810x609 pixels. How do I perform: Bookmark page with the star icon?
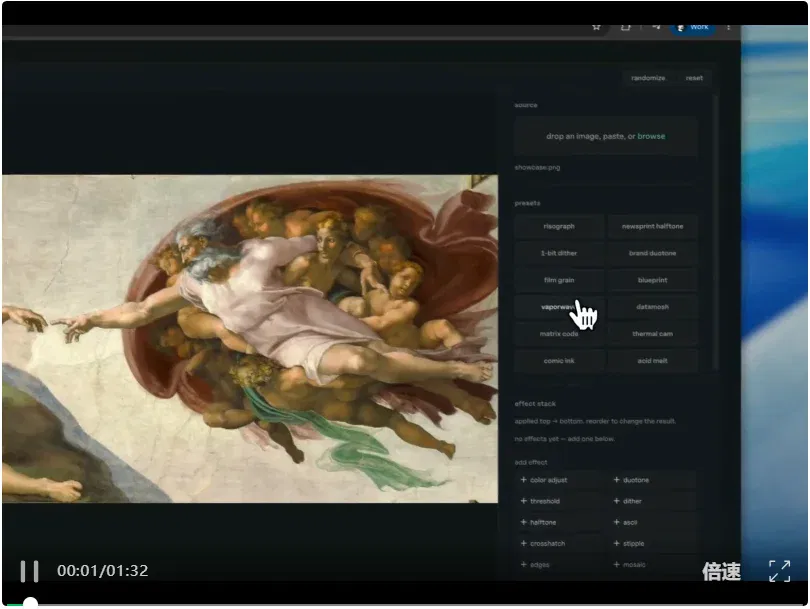[x=596, y=27]
